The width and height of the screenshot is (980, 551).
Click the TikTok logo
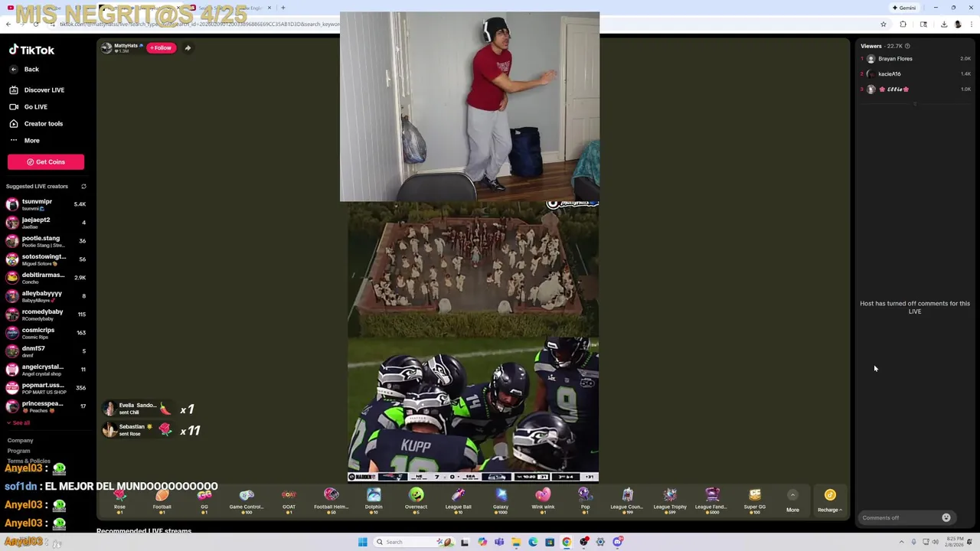pyautogui.click(x=31, y=50)
